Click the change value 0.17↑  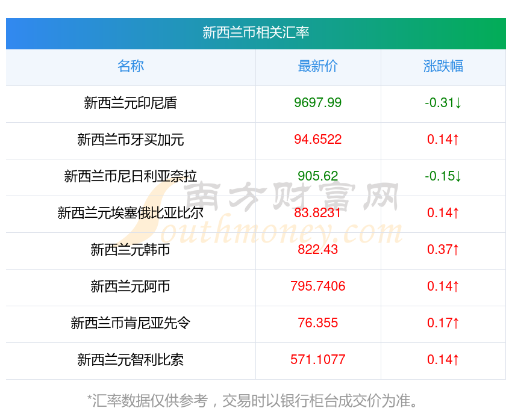443,323
